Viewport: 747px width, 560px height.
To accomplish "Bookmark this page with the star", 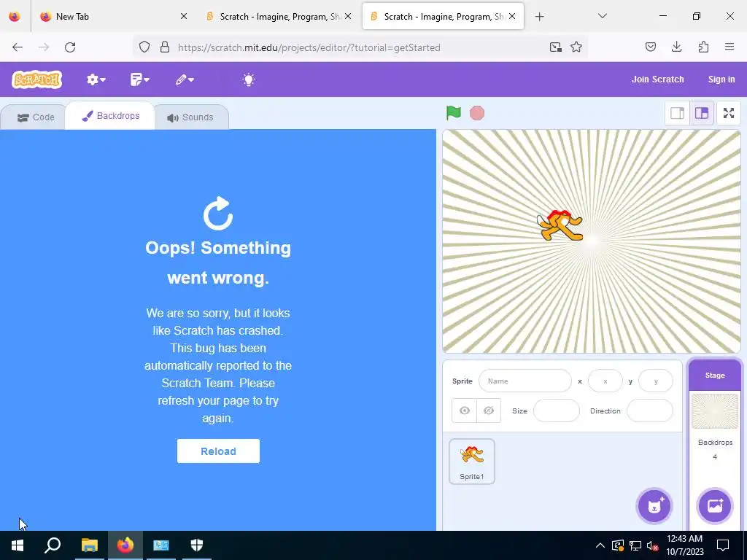I will pos(576,47).
